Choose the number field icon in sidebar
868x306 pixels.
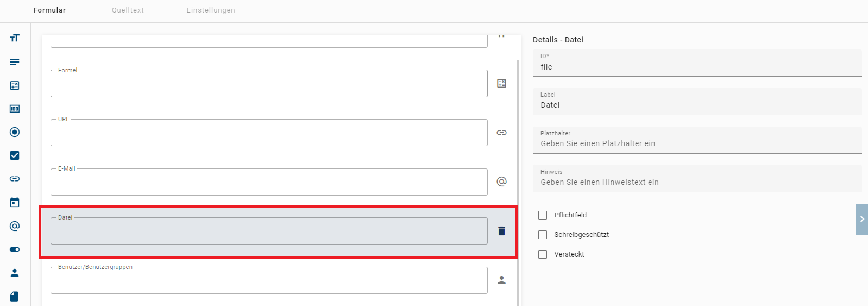pyautogui.click(x=15, y=109)
